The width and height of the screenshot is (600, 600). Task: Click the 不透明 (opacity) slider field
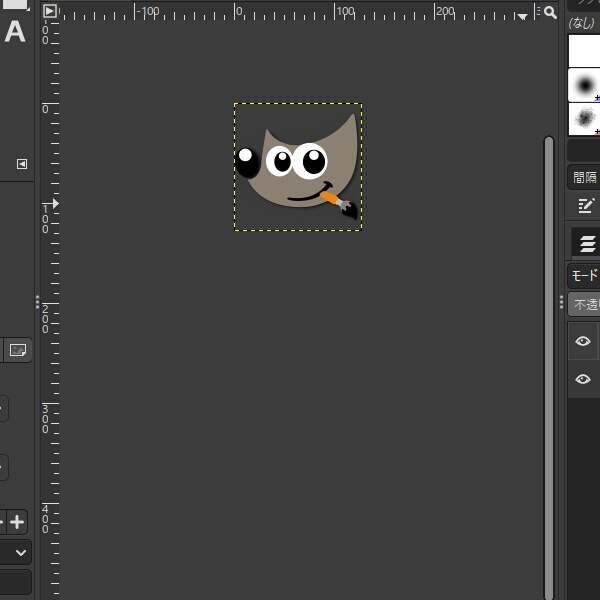(x=585, y=306)
